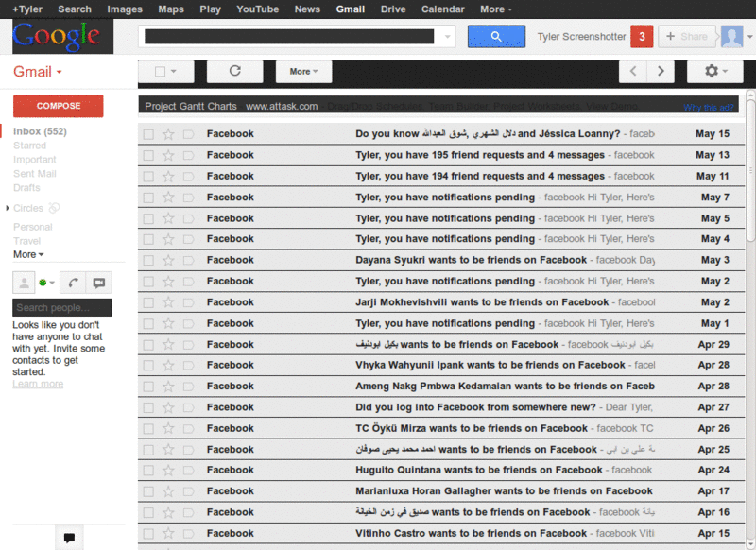Select the Vitinho Castro email checkbox
The height and width of the screenshot is (550, 756).
tap(148, 534)
